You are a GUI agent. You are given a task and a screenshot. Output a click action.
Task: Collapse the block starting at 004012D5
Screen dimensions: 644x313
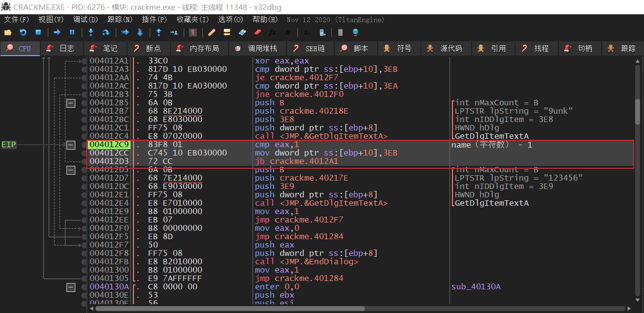coord(71,170)
